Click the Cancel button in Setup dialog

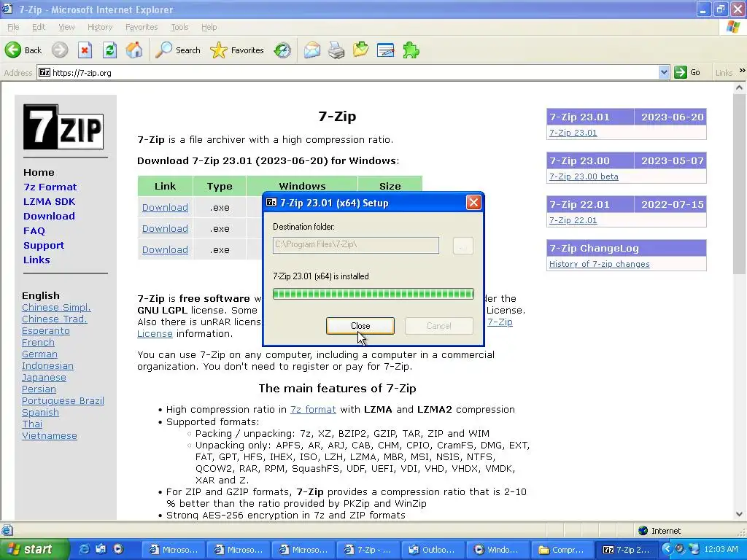(x=438, y=326)
